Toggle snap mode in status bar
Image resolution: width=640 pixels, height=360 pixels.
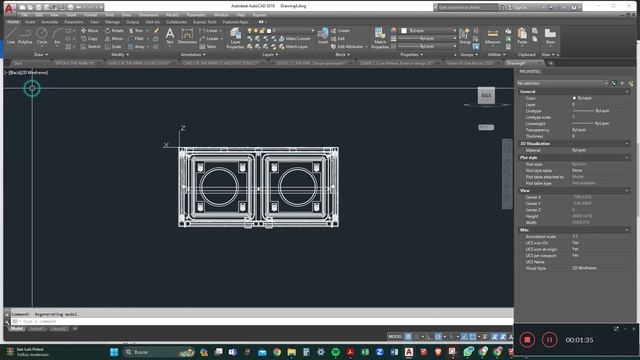pyautogui.click(x=417, y=337)
